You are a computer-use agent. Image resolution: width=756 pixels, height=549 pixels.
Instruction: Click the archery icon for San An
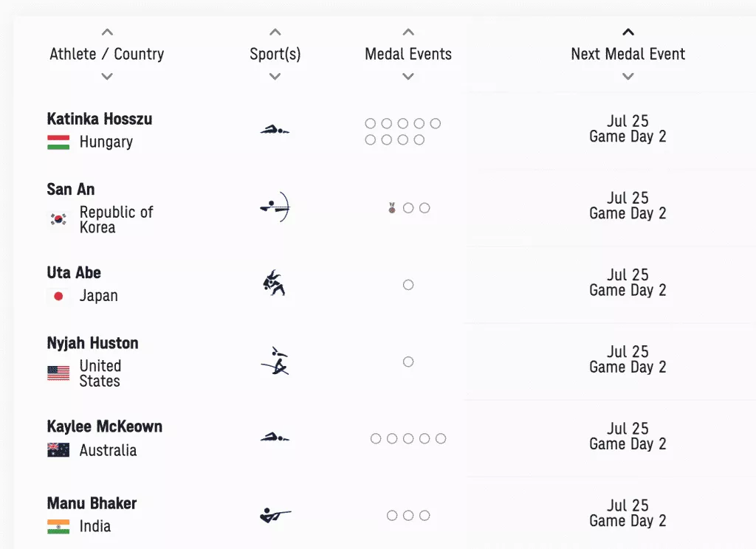275,207
